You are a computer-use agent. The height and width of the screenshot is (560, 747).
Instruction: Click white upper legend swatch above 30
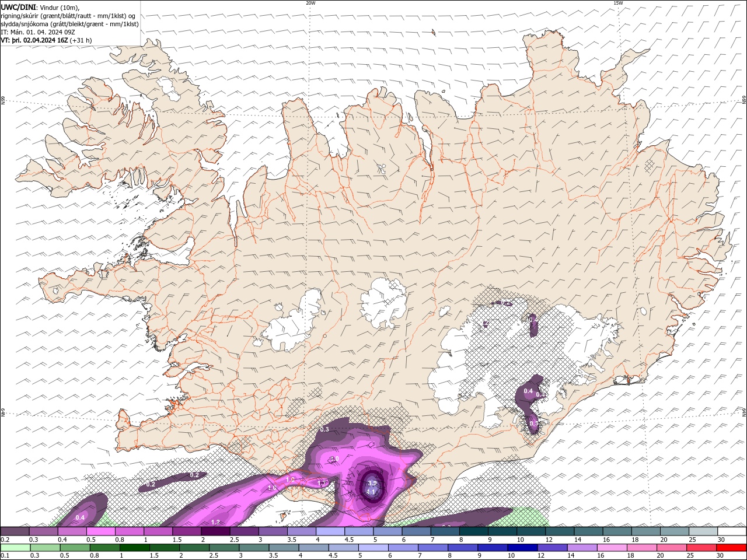pos(732,531)
